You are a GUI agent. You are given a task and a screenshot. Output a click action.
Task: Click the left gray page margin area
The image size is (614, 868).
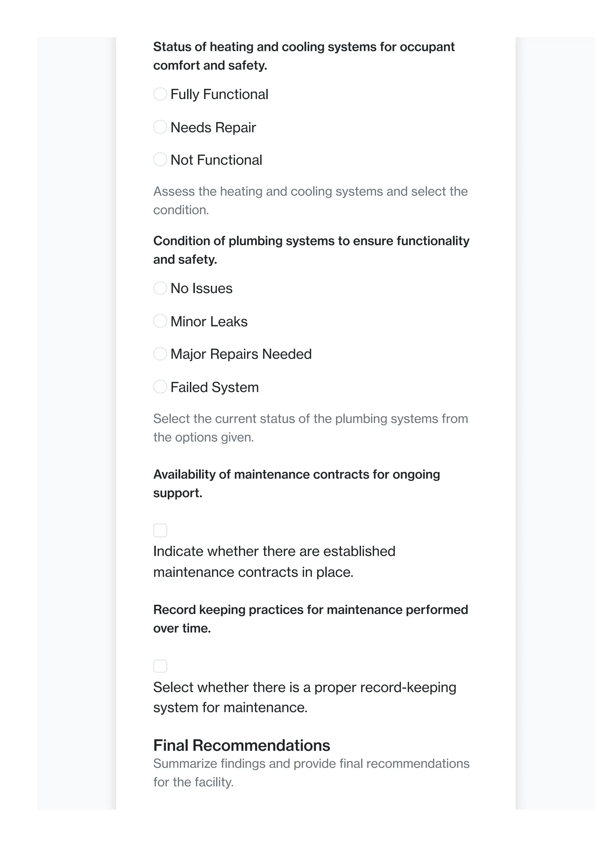pos(76,416)
